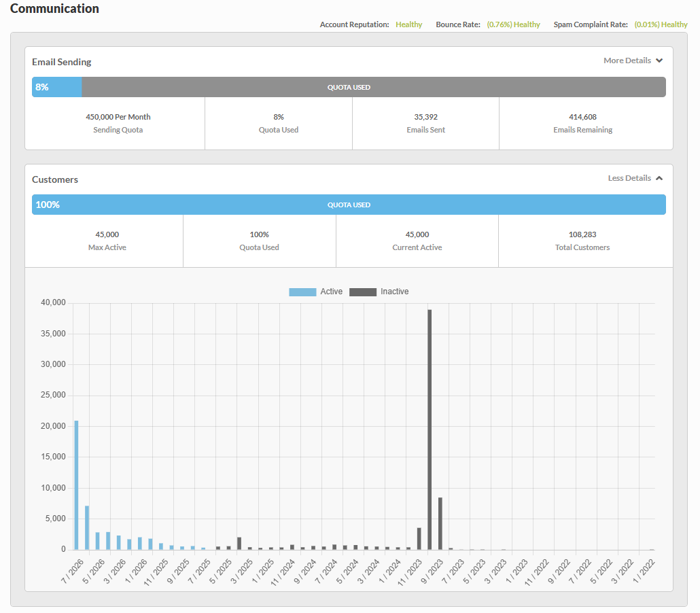Image resolution: width=700 pixels, height=613 pixels.
Task: Click the chevron-up icon beside Less Details
Action: pyautogui.click(x=659, y=178)
